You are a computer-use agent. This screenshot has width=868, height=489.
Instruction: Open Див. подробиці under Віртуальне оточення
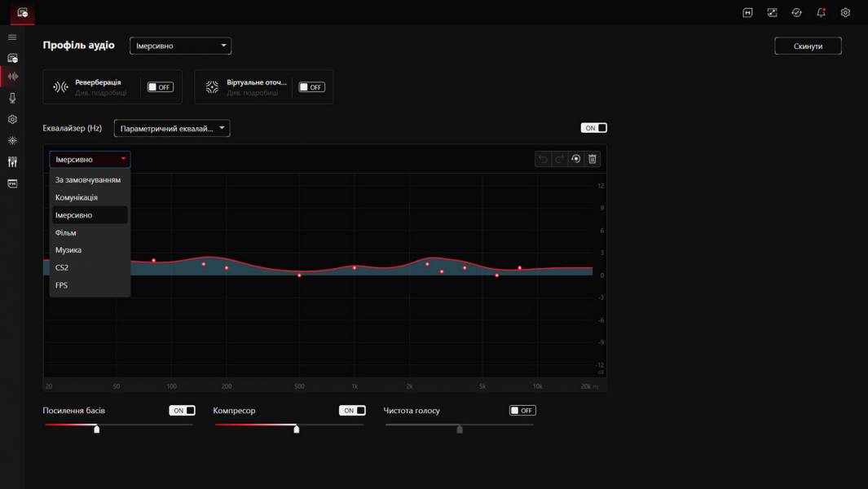253,93
